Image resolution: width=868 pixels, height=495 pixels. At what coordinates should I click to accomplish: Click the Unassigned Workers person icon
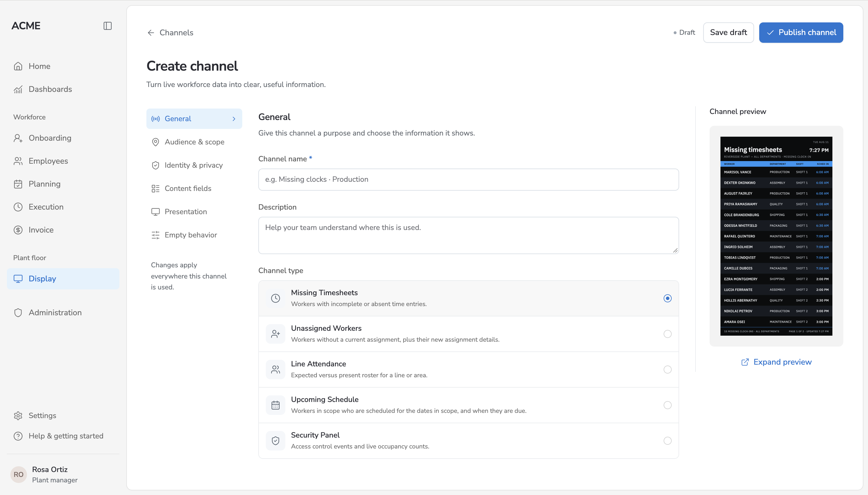pos(276,334)
